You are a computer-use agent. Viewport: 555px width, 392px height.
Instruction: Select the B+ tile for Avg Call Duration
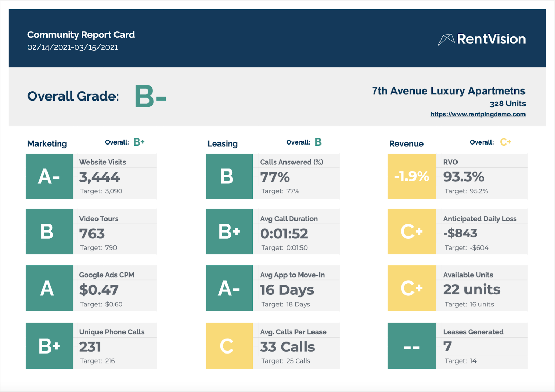coord(229,232)
